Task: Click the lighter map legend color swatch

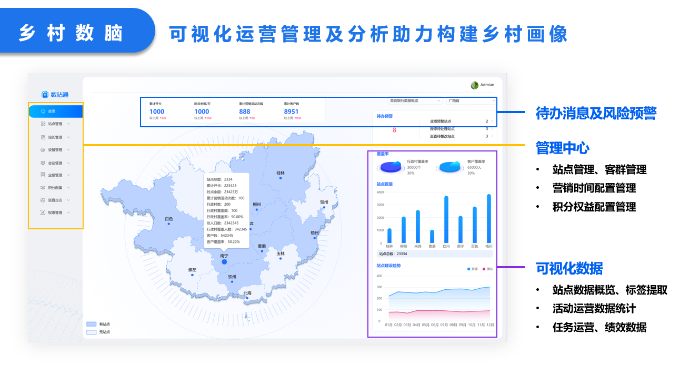Action: [91, 332]
